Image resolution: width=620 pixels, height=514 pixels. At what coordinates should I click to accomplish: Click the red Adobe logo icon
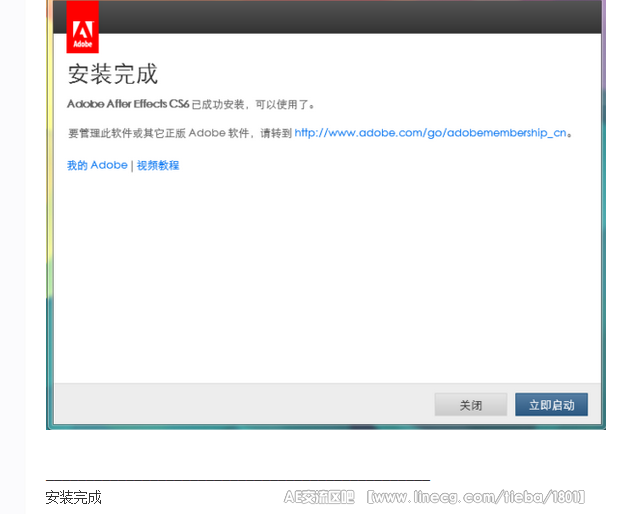(x=83, y=27)
